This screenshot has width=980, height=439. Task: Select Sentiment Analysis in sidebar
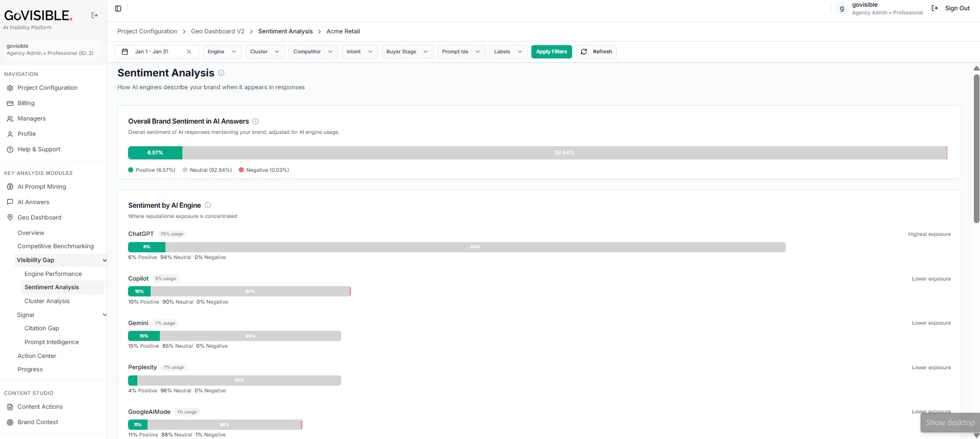(x=52, y=287)
